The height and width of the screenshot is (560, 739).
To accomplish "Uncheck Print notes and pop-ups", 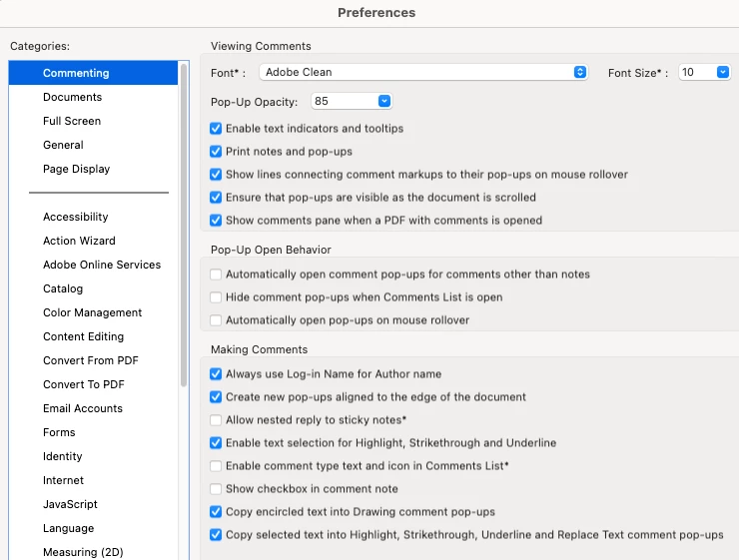I will coord(216,152).
